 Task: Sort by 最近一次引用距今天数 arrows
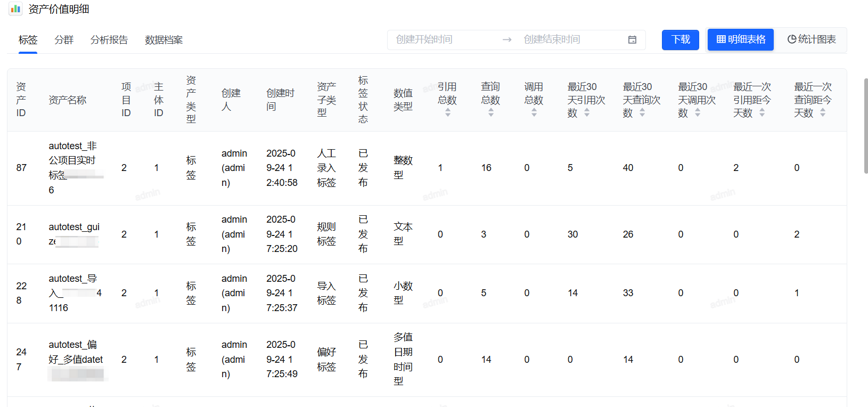pyautogui.click(x=762, y=112)
